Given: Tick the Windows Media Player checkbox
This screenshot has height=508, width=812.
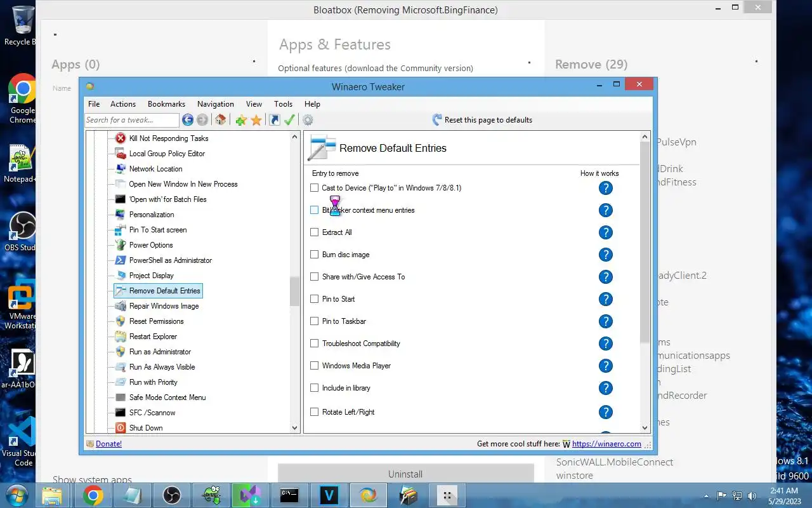Looking at the screenshot, I should (x=314, y=366).
